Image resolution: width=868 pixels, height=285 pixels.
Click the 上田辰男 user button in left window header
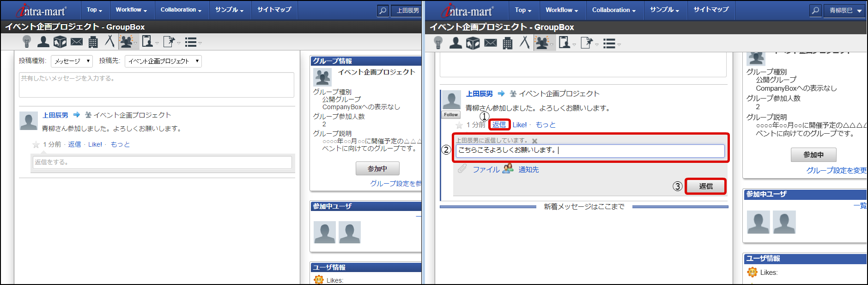point(407,10)
